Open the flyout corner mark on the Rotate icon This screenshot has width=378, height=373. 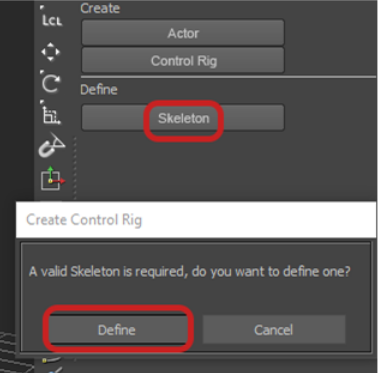point(42,72)
